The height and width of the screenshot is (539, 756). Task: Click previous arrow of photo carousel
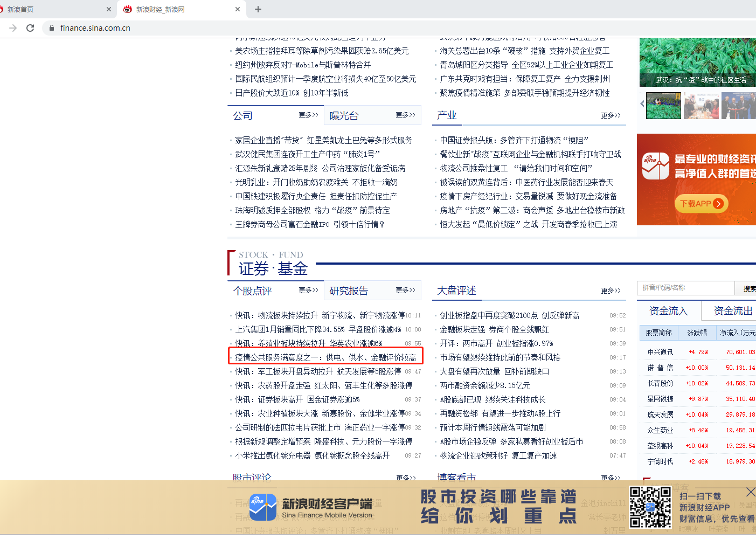tap(642, 103)
